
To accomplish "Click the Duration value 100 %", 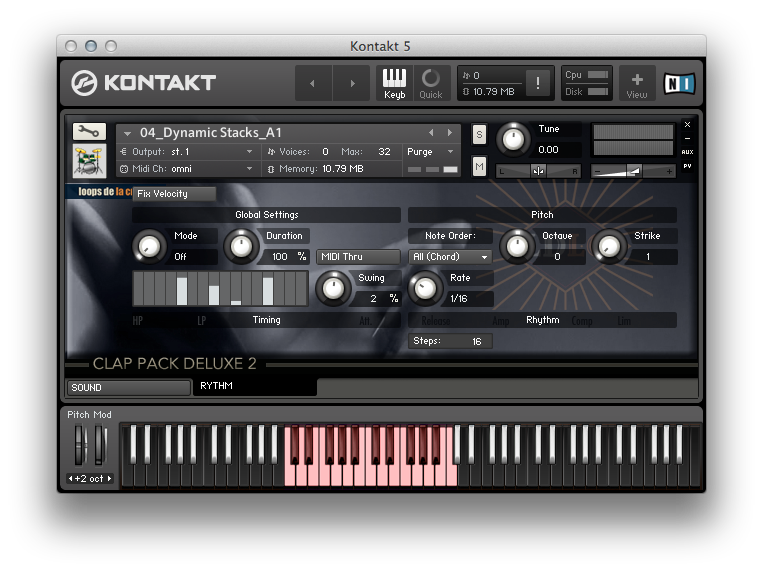I will tap(284, 257).
